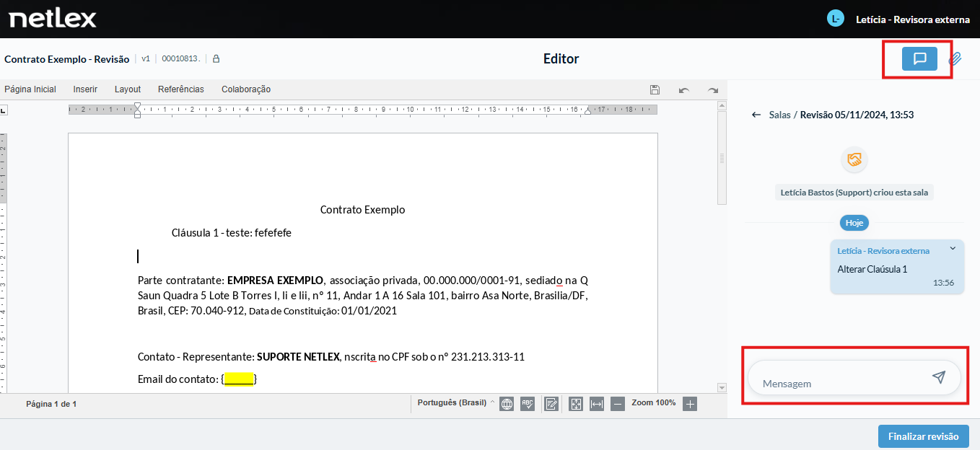Click bold text SUPORTE NETLEX
The height and width of the screenshot is (450, 980).
(298, 357)
